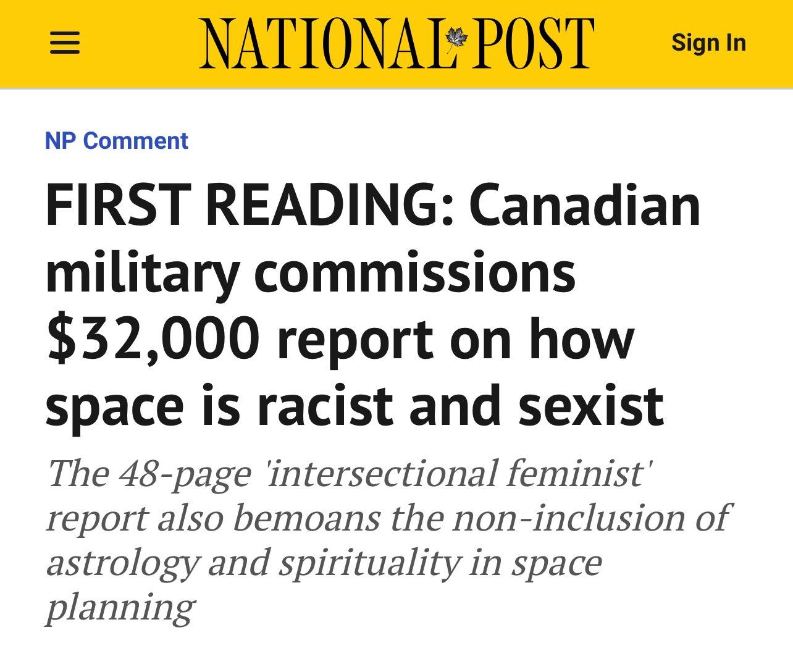Screen dimensions: 793x672
Task: Click the word "planning" ending the subheadline
Action: 120,608
